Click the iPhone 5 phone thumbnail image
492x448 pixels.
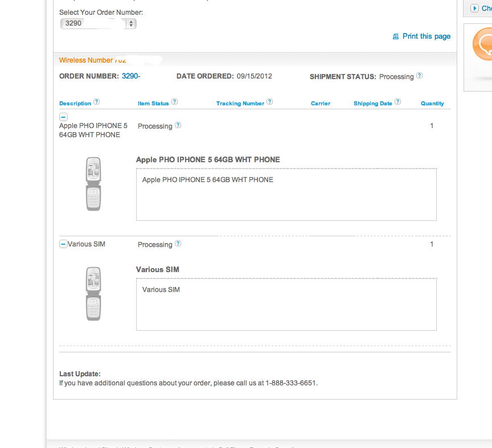(x=93, y=184)
